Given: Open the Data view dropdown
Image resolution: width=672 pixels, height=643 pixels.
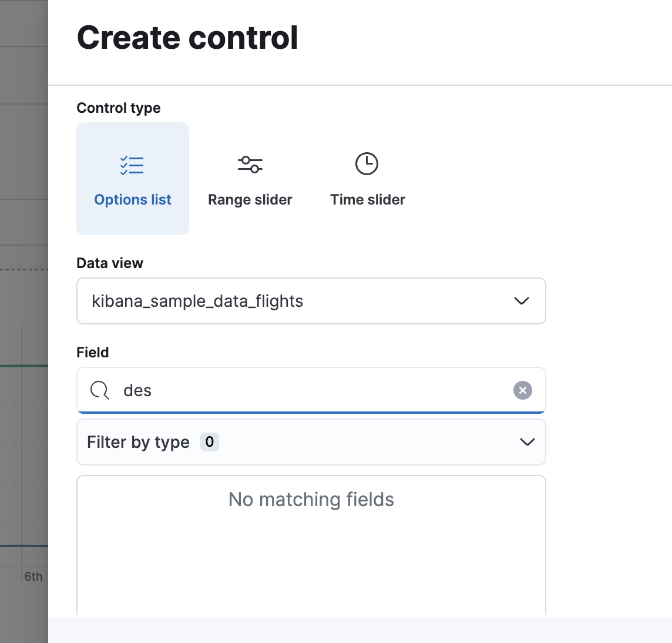Looking at the screenshot, I should click(x=311, y=301).
